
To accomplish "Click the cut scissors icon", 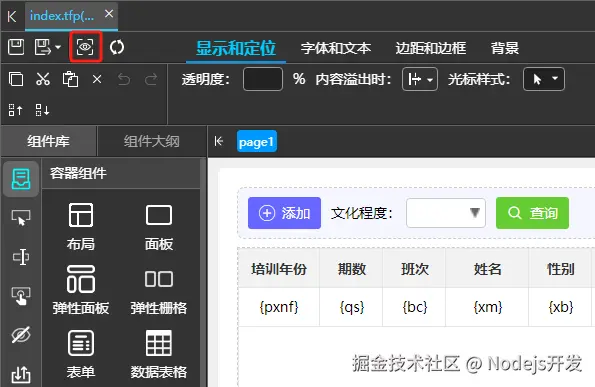I will tap(43, 79).
